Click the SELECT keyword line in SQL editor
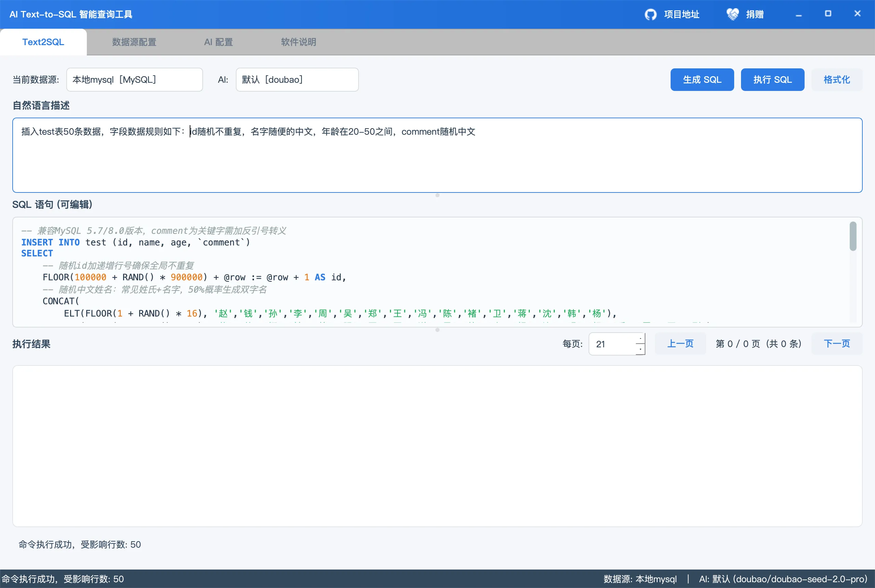Viewport: 875px width, 588px height. [37, 254]
